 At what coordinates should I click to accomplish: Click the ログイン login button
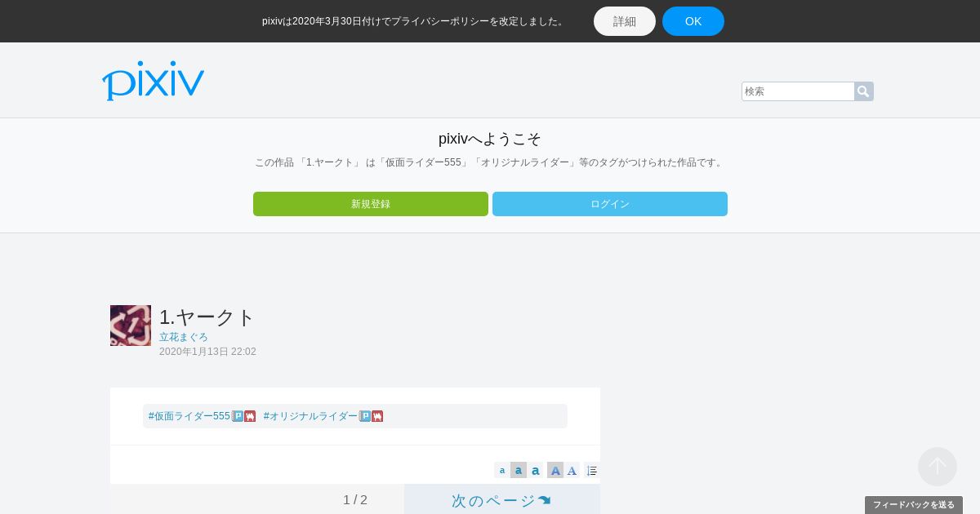coord(610,204)
